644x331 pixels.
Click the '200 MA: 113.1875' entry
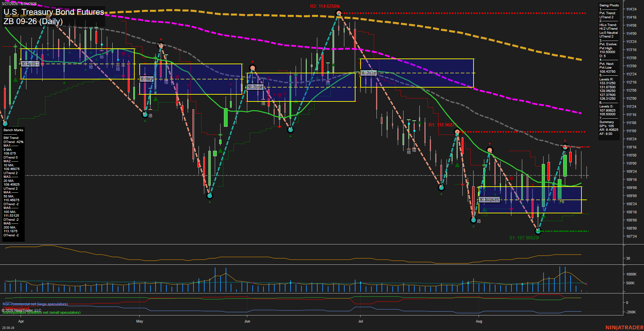[10, 229]
